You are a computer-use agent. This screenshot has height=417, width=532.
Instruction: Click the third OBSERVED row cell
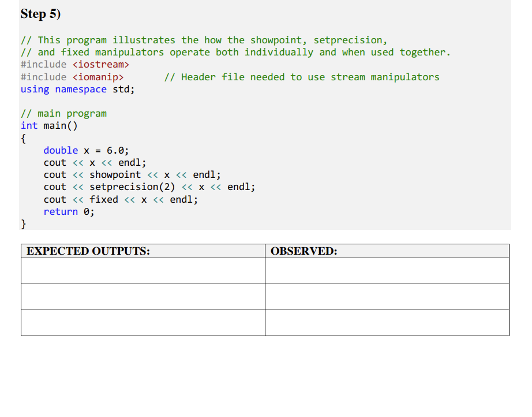pos(387,323)
